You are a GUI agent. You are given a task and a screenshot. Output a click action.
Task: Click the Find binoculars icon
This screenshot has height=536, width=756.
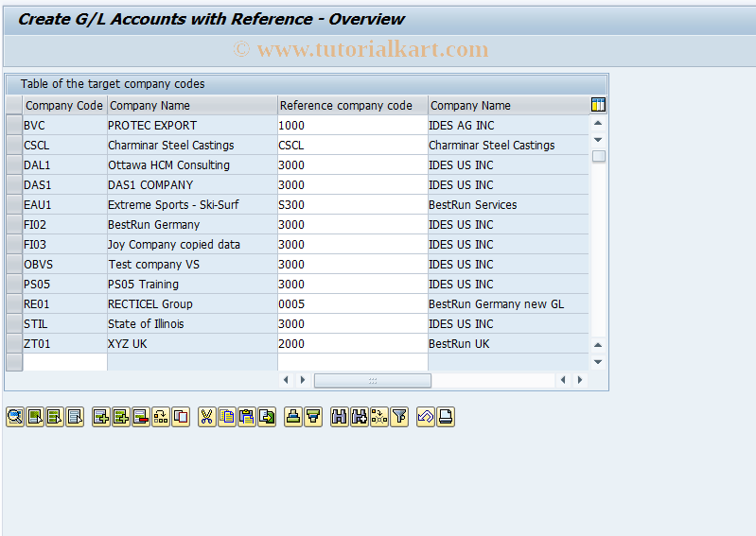point(340,417)
